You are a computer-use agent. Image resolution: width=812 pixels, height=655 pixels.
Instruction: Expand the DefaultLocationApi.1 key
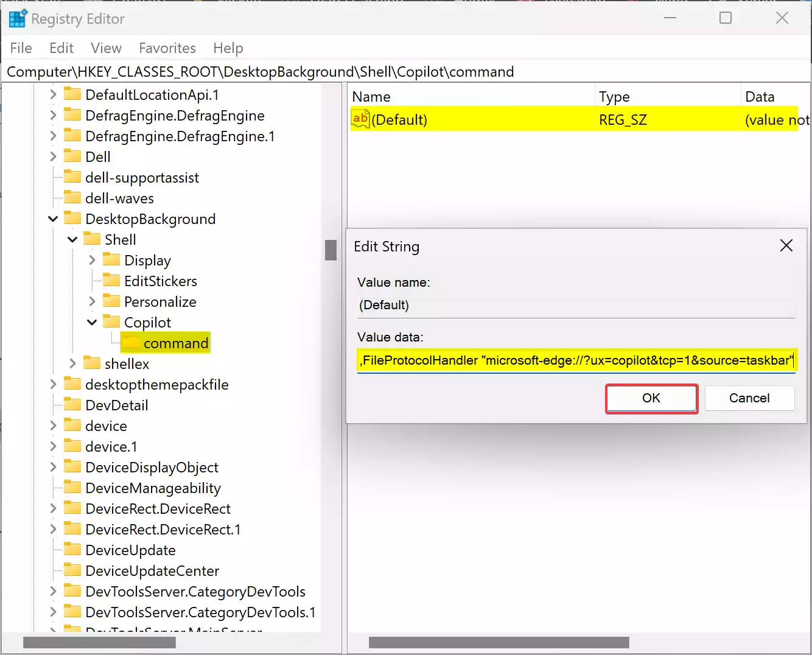coord(53,94)
